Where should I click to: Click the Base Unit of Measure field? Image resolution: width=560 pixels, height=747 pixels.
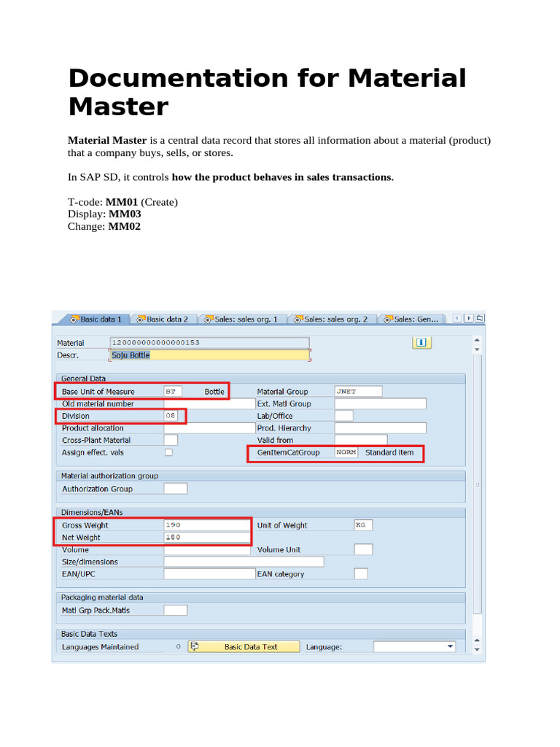pos(173,392)
